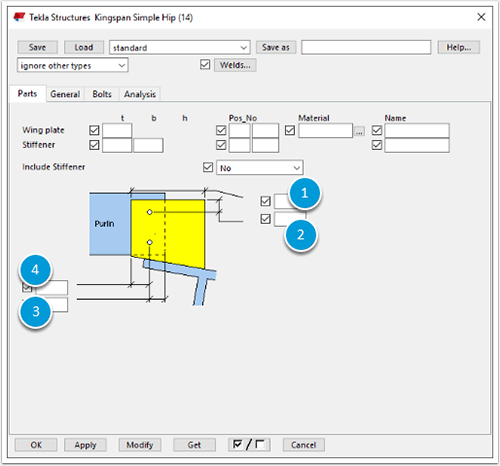The width and height of the screenshot is (500, 466).
Task: Click Stiffener thickness t field
Action: coord(117,145)
